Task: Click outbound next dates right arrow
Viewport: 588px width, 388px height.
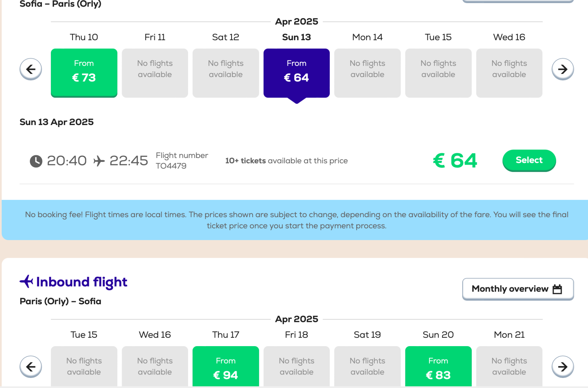Action: click(x=562, y=69)
